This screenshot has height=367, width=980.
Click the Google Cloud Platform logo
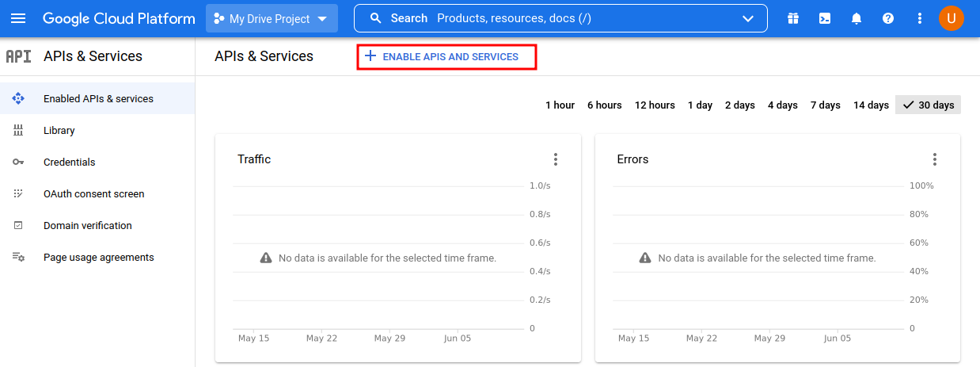click(x=119, y=18)
